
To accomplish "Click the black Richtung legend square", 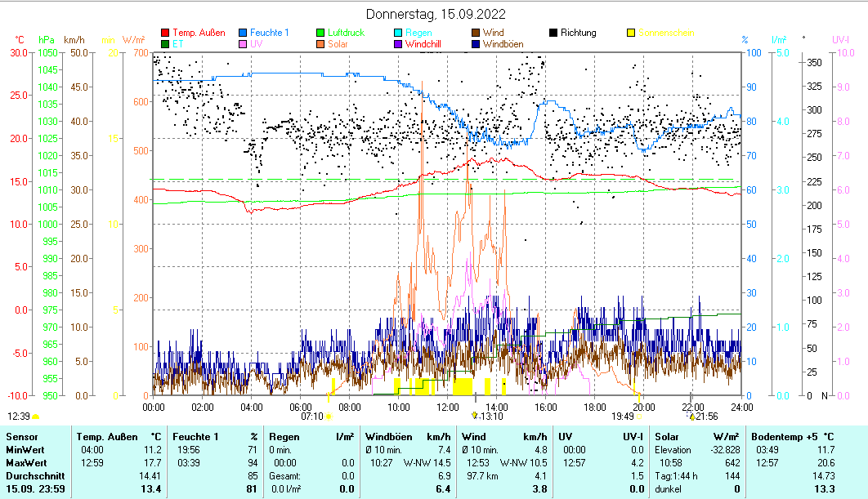I will tap(553, 33).
